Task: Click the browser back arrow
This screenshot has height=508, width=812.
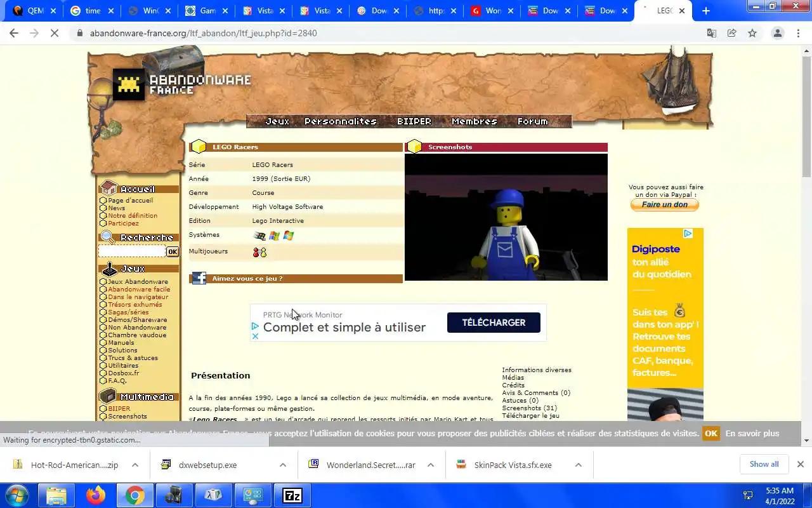Action: click(x=14, y=33)
